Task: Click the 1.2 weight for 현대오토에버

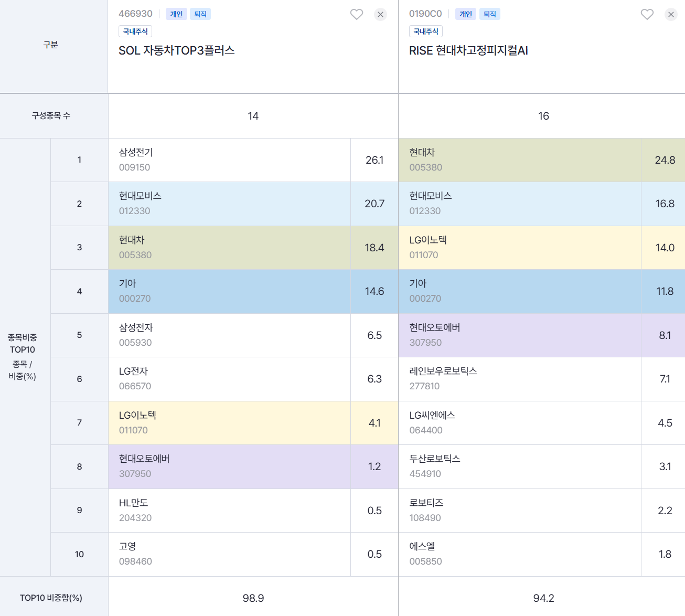Action: click(x=374, y=466)
